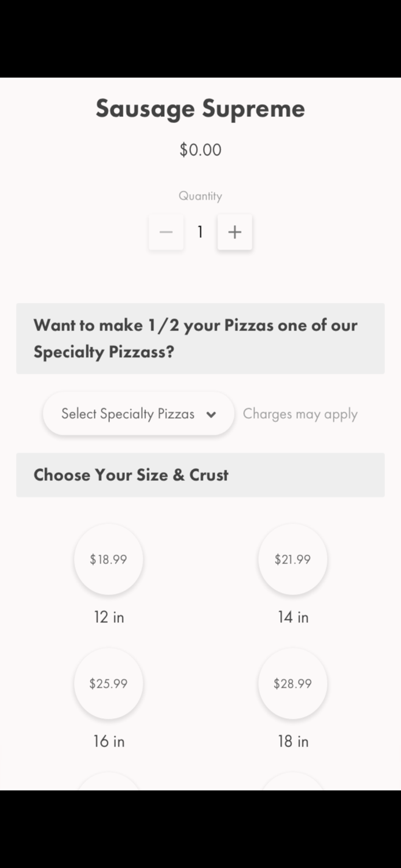Click the Choose Your Size & Crust header
The image size is (401, 868).
point(131,475)
